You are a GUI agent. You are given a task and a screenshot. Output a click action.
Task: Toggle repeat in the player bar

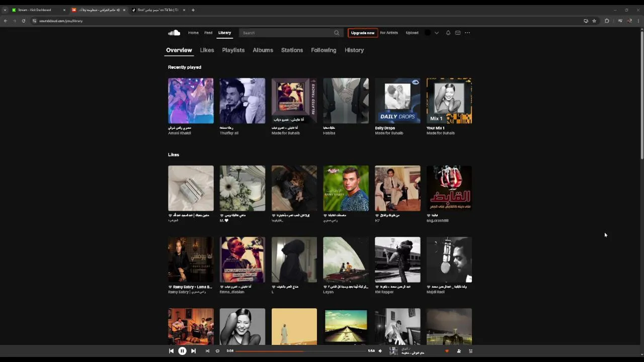pos(217,351)
